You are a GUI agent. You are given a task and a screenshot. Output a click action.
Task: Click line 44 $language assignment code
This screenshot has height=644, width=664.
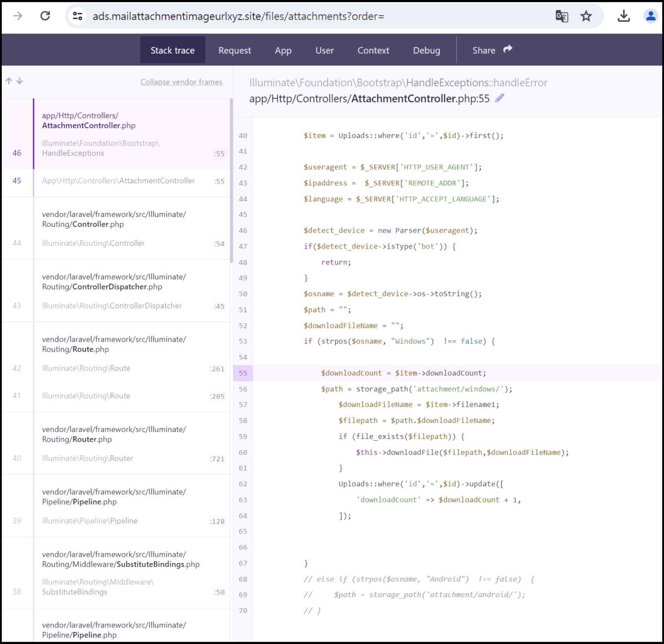(401, 199)
